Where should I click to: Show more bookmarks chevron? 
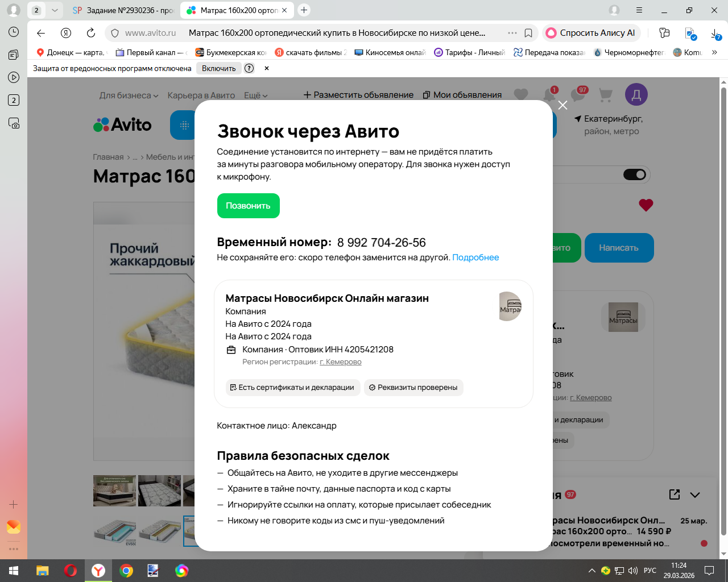[x=714, y=52]
